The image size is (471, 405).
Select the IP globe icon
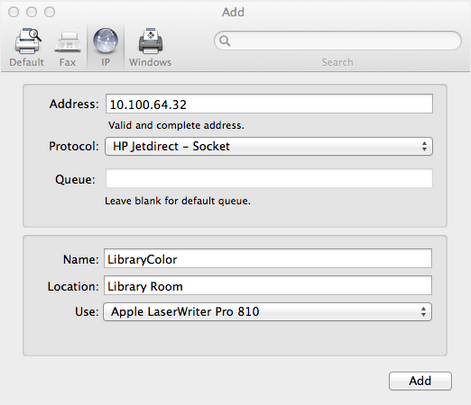[105, 41]
